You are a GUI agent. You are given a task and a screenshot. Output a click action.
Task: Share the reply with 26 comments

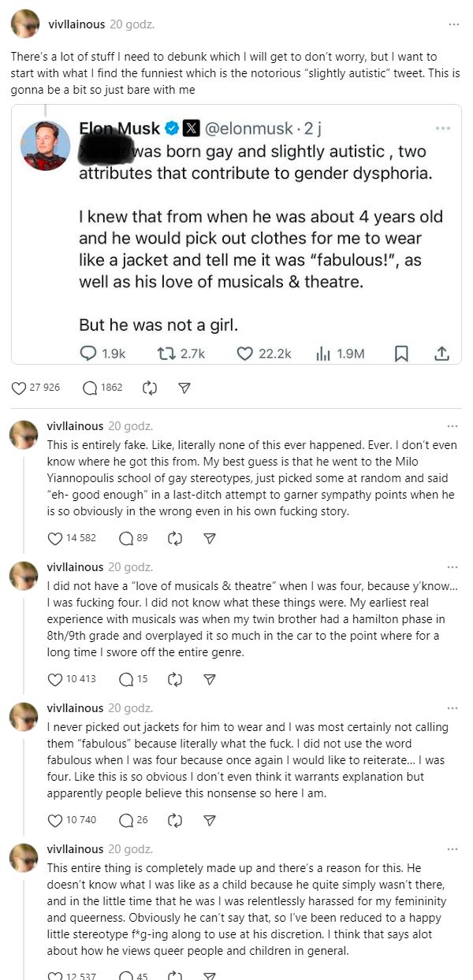(x=210, y=820)
